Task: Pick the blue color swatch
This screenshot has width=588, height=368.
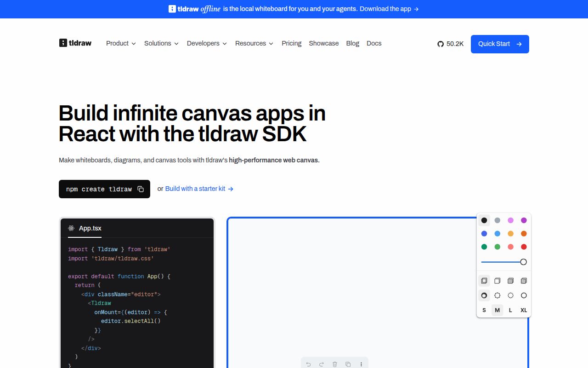Action: click(484, 234)
